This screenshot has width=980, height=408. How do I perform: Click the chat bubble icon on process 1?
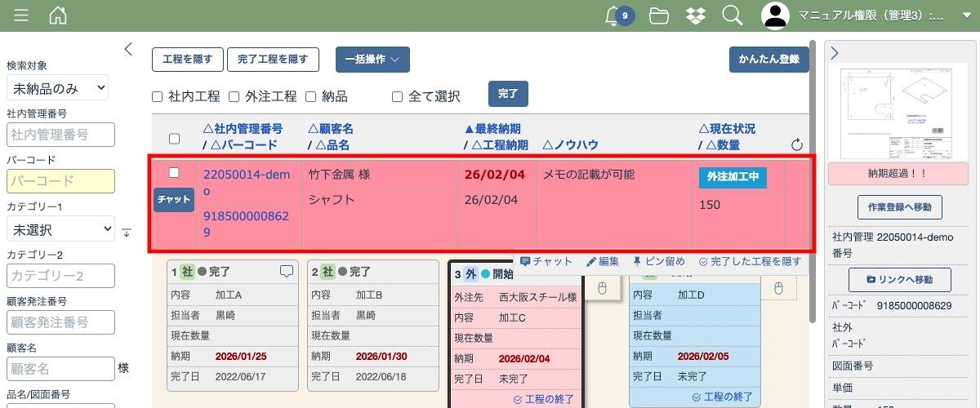(x=286, y=272)
